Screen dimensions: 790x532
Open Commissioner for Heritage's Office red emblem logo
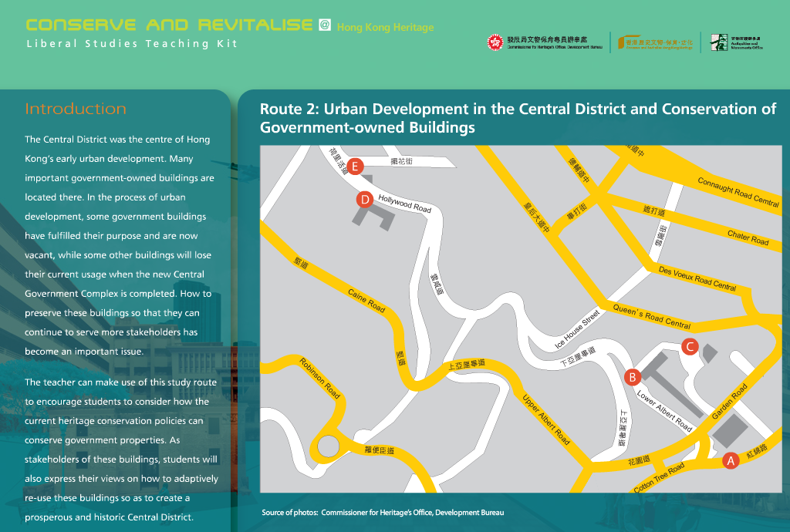click(495, 42)
